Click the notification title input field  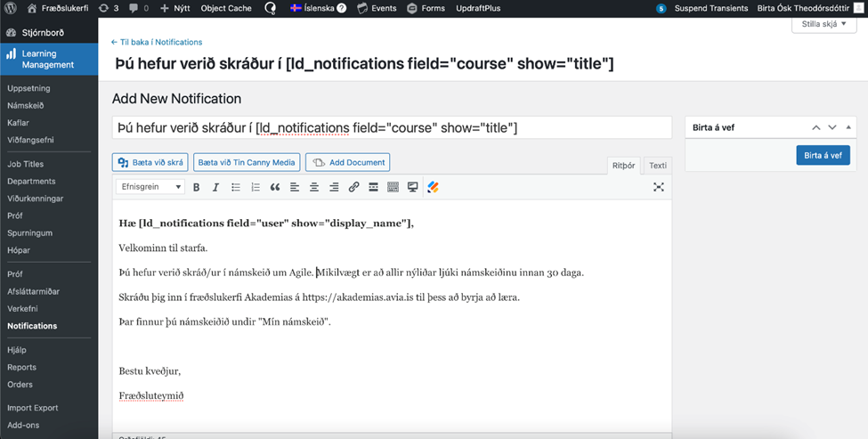tap(392, 128)
